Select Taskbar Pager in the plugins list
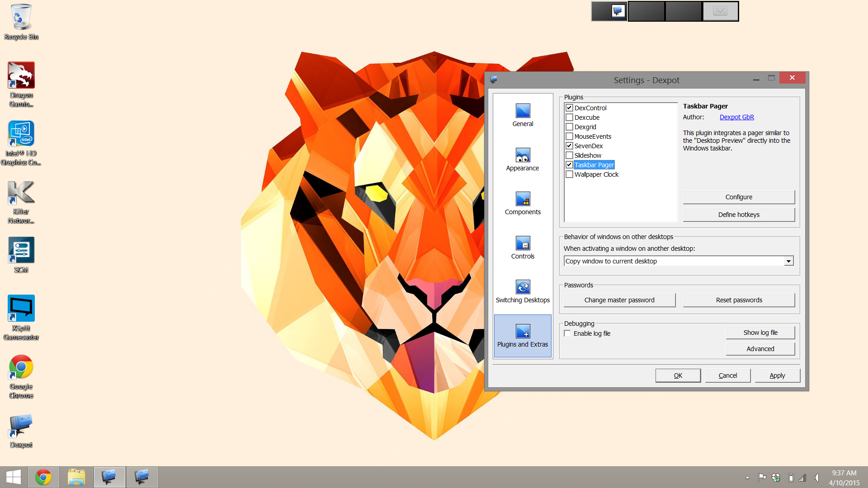This screenshot has width=868, height=488. (x=594, y=164)
